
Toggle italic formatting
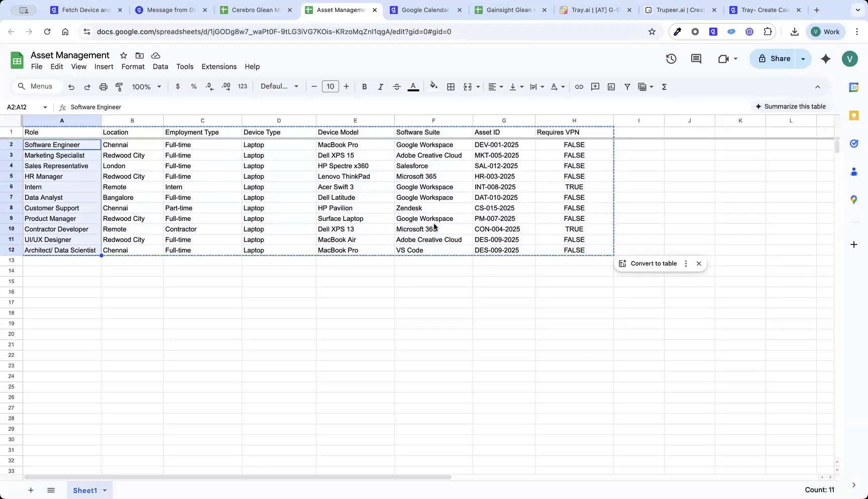[x=380, y=86]
